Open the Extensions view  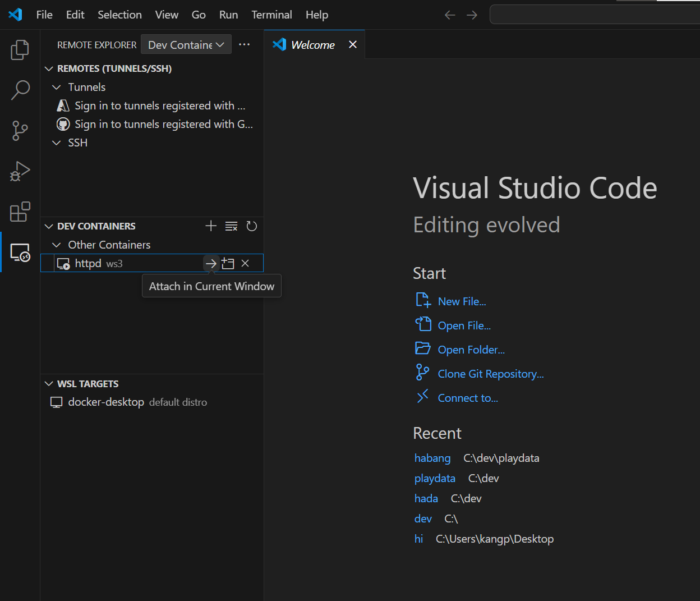20,212
